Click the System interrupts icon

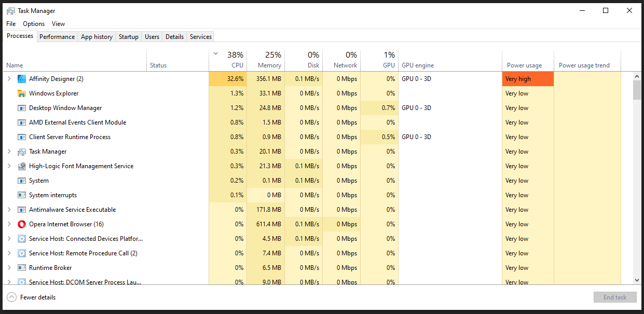point(21,195)
